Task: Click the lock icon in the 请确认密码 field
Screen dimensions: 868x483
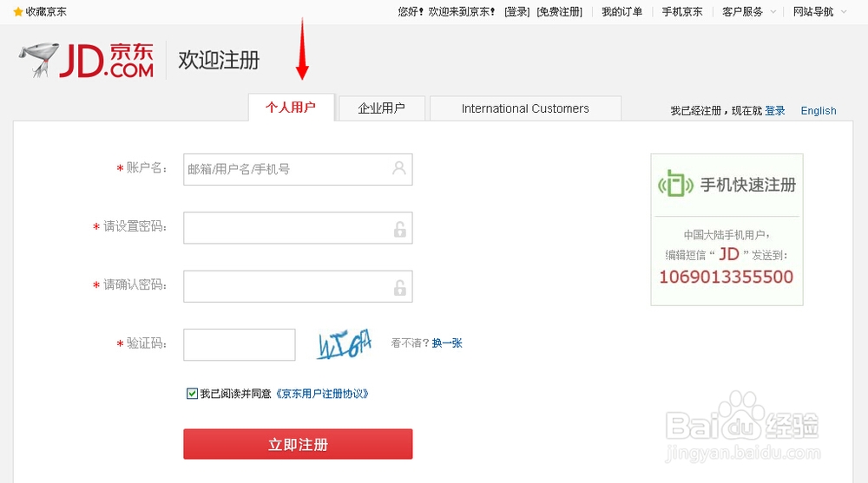Action: pyautogui.click(x=399, y=287)
